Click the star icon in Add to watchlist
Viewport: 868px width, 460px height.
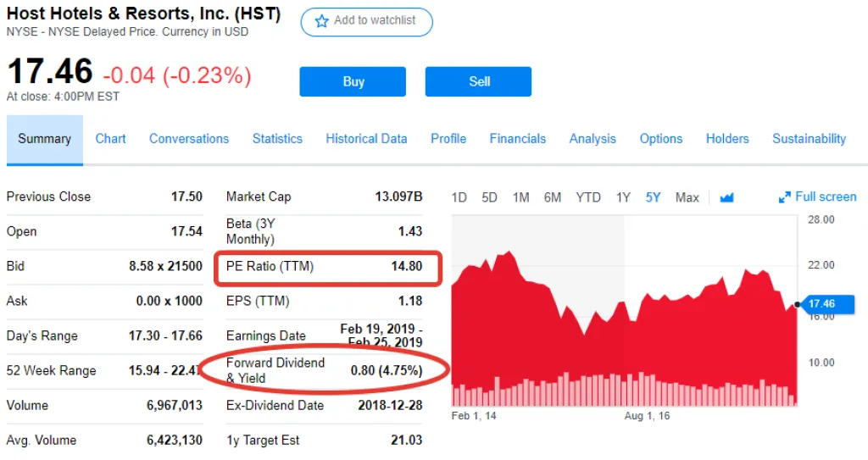pyautogui.click(x=321, y=21)
